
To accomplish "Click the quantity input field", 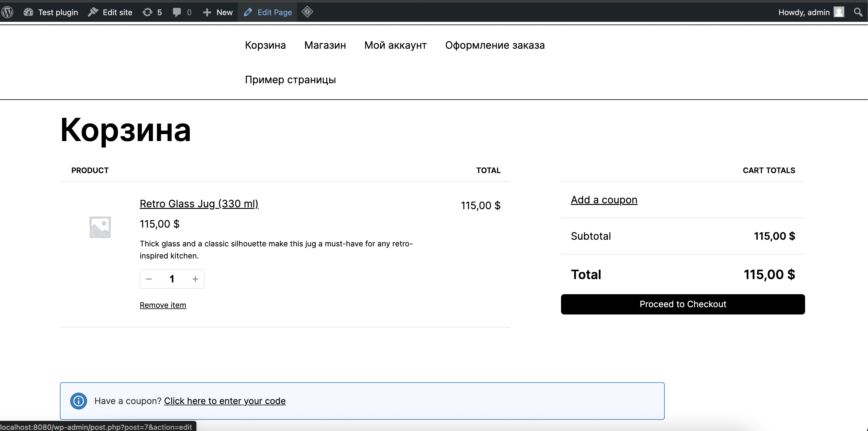I will click(172, 279).
